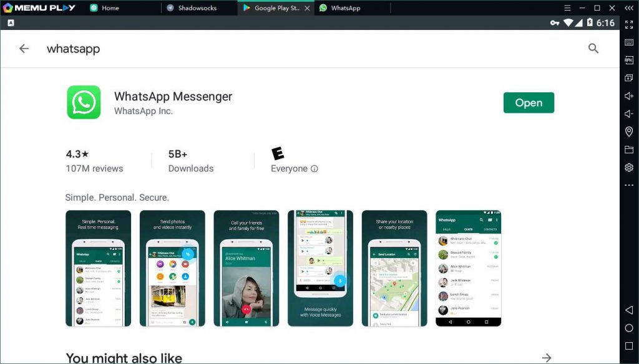This screenshot has width=639, height=364.
Task: View the 107M reviews link
Action: pos(94,168)
